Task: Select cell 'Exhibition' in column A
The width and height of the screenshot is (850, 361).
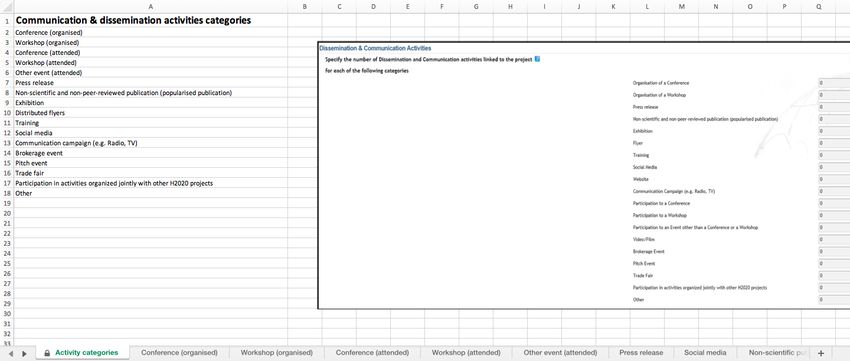Action: 150,103
